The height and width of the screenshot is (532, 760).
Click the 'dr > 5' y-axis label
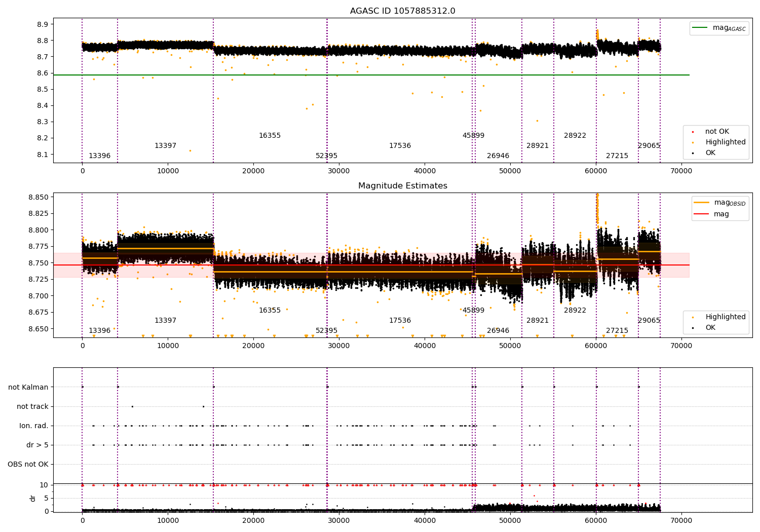37,445
